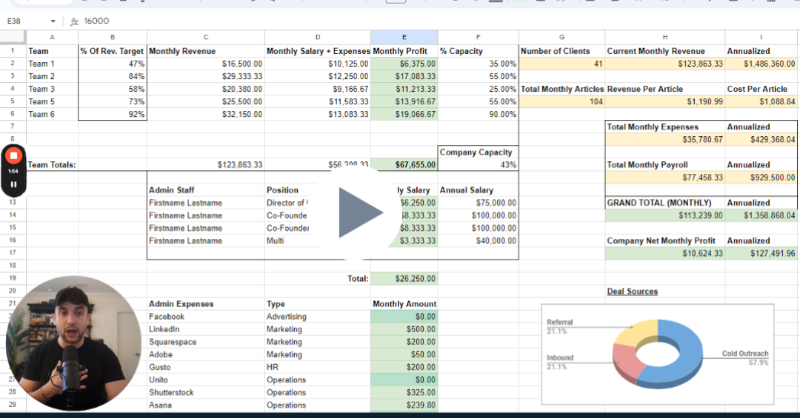This screenshot has width=800, height=418.
Task: Select the $67,655.00 total profit cell
Action: tap(404, 165)
